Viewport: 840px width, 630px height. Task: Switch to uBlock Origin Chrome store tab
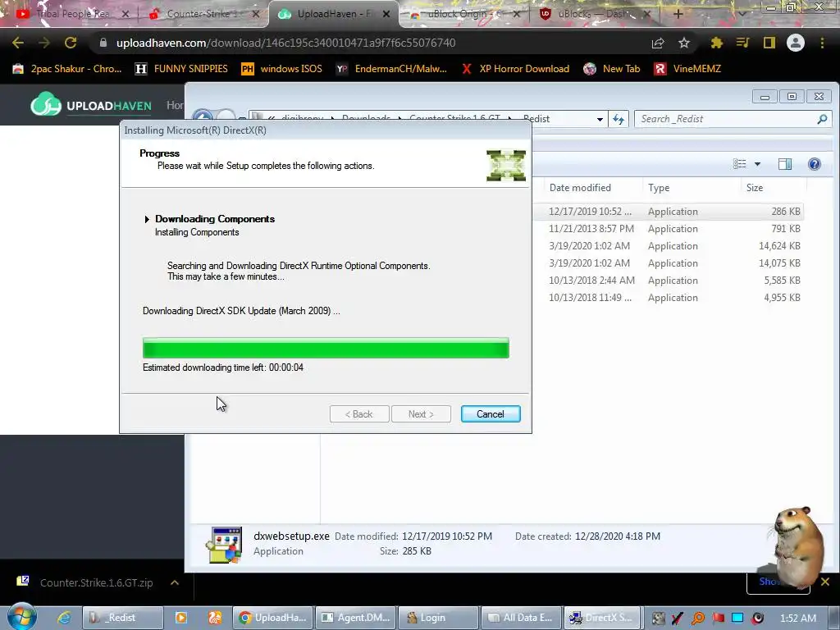[464, 14]
